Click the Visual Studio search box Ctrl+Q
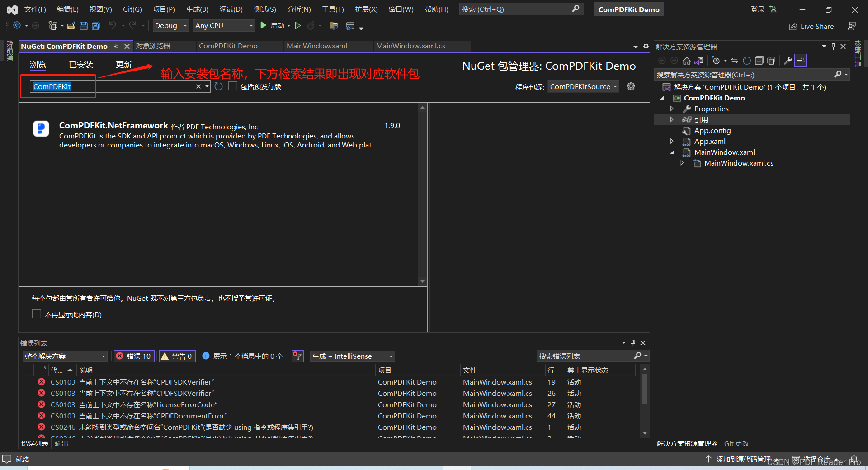This screenshot has height=470, width=868. coord(521,9)
